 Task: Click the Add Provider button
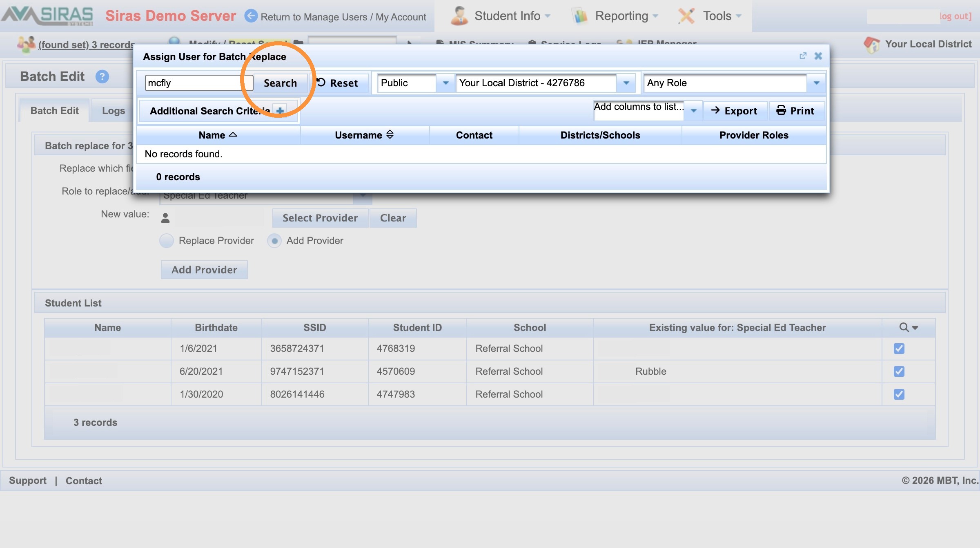[x=204, y=270]
